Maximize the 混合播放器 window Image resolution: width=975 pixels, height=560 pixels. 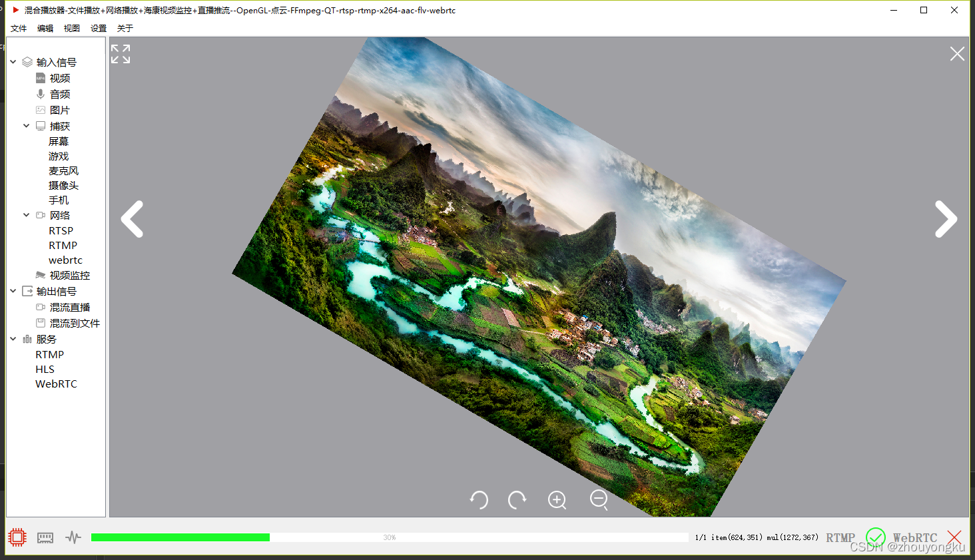tap(924, 10)
